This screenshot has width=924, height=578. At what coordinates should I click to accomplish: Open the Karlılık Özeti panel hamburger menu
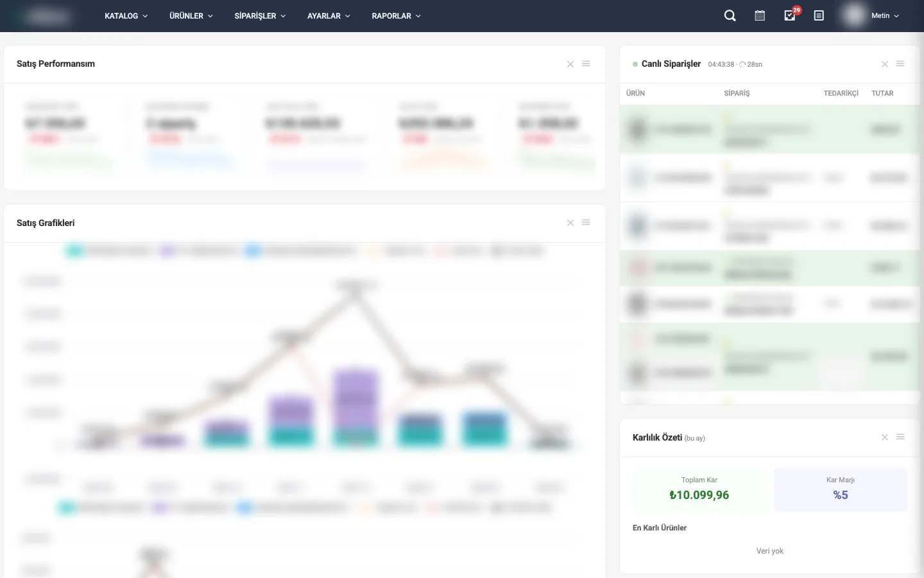900,437
